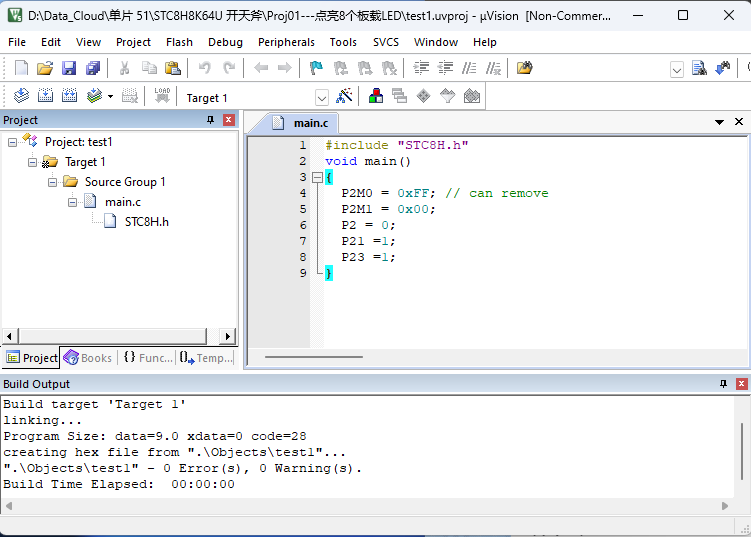The image size is (751, 537).
Task: Open editor tab list dropdown arrow
Action: [x=719, y=122]
